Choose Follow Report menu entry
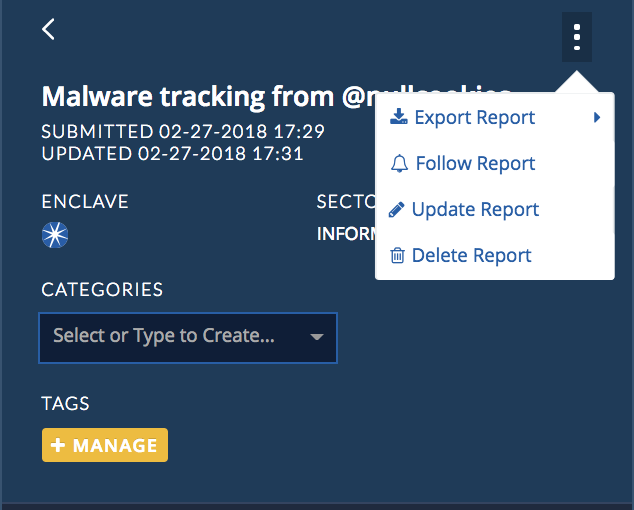Screen dimensions: 634x510 tap(476, 163)
